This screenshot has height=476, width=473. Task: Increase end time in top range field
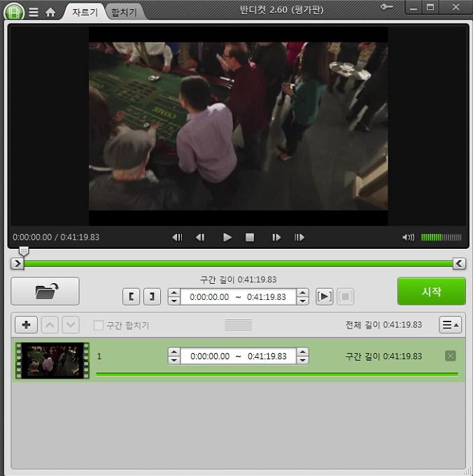pyautogui.click(x=303, y=293)
